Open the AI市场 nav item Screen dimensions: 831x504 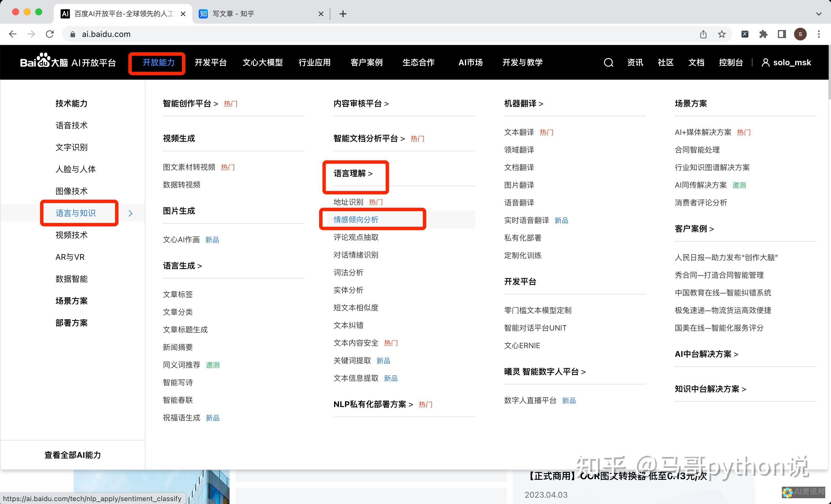pyautogui.click(x=470, y=62)
